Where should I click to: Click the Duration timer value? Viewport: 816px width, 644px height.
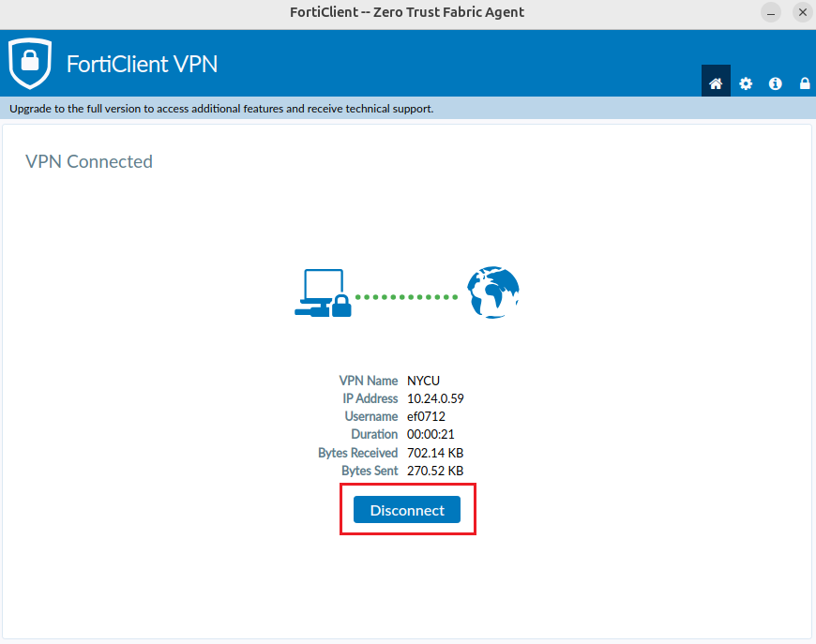pos(431,434)
